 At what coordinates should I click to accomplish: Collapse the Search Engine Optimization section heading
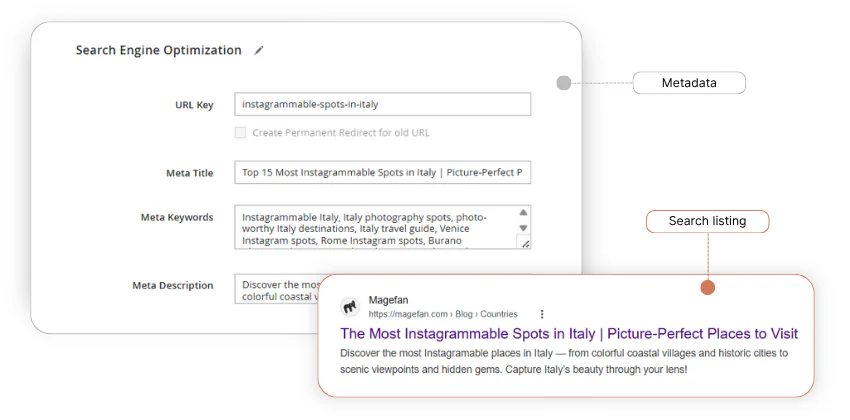[158, 50]
